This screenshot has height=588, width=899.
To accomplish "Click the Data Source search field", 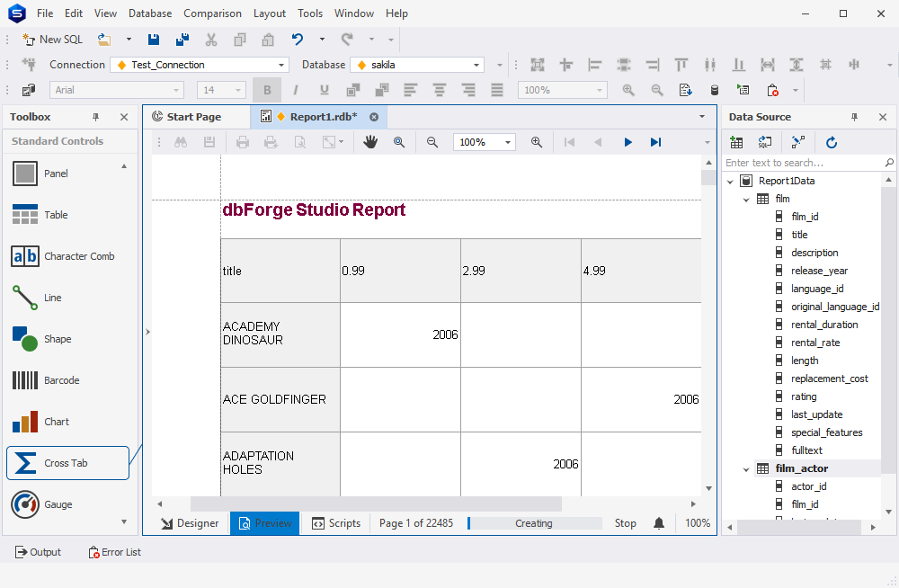I will tap(802, 163).
